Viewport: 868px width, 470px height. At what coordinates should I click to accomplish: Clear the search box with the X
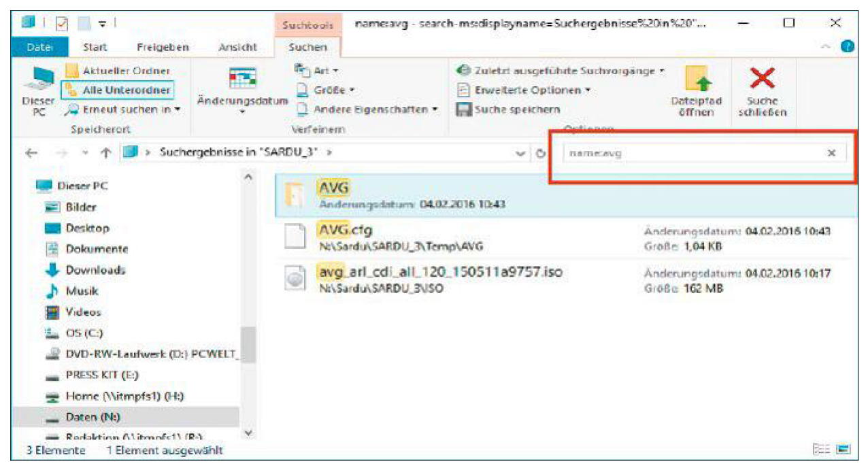click(831, 153)
